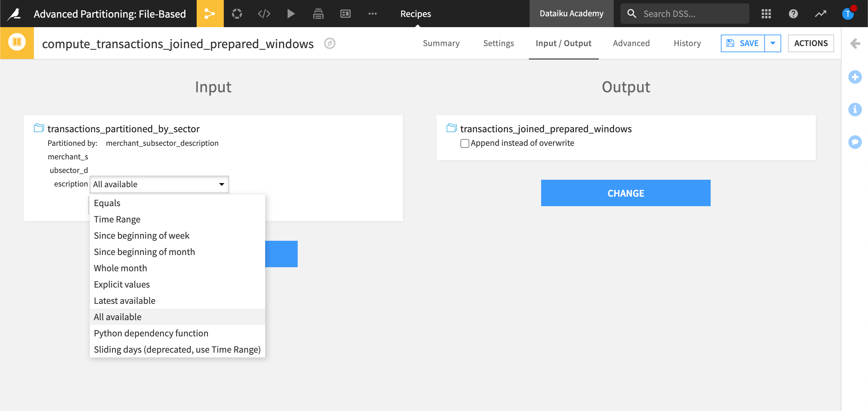Viewport: 868px width, 411px height.
Task: Select Latest available from the list
Action: 124,300
